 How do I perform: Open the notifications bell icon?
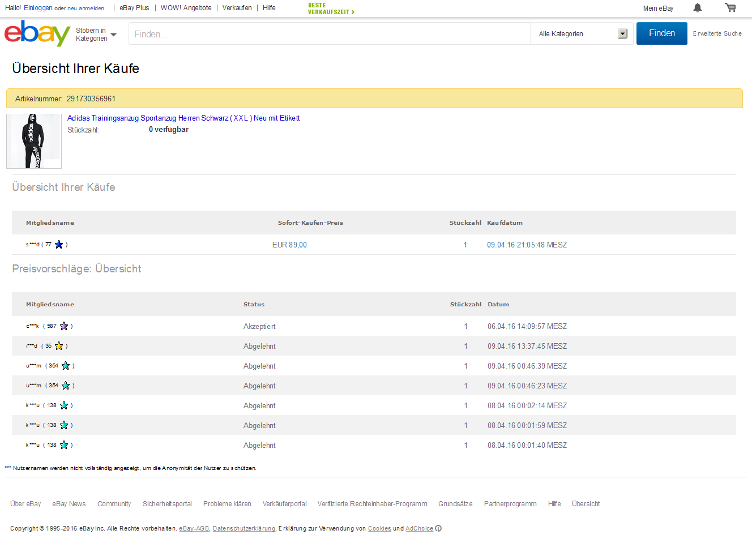click(x=698, y=8)
